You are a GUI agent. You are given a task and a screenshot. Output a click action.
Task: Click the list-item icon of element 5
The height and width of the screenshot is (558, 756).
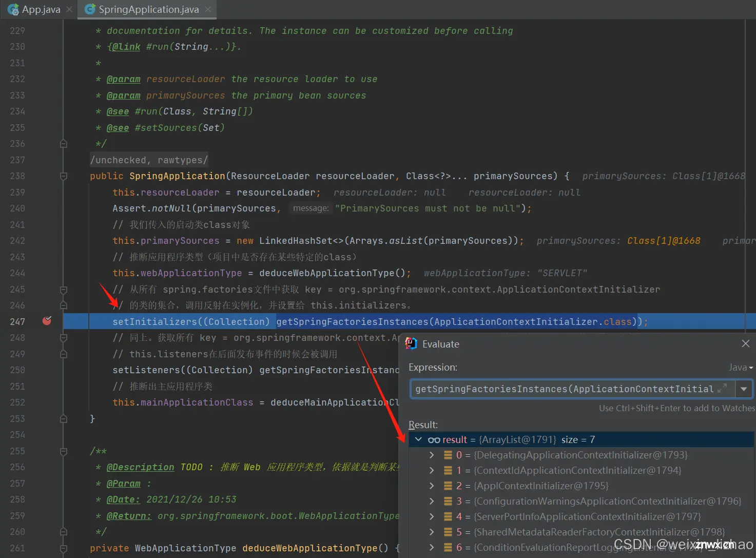(x=448, y=532)
